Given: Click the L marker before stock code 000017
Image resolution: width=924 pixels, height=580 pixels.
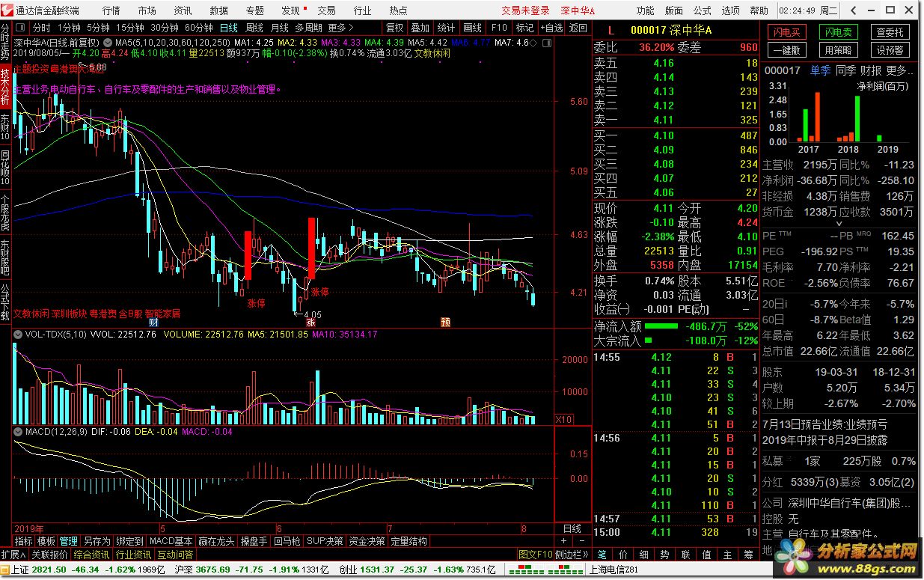Looking at the screenshot, I should point(611,30).
